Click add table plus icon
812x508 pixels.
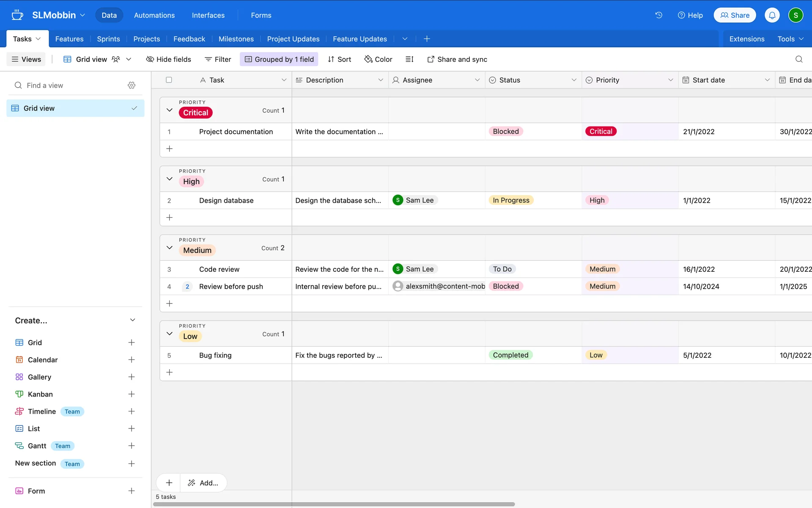tap(427, 39)
